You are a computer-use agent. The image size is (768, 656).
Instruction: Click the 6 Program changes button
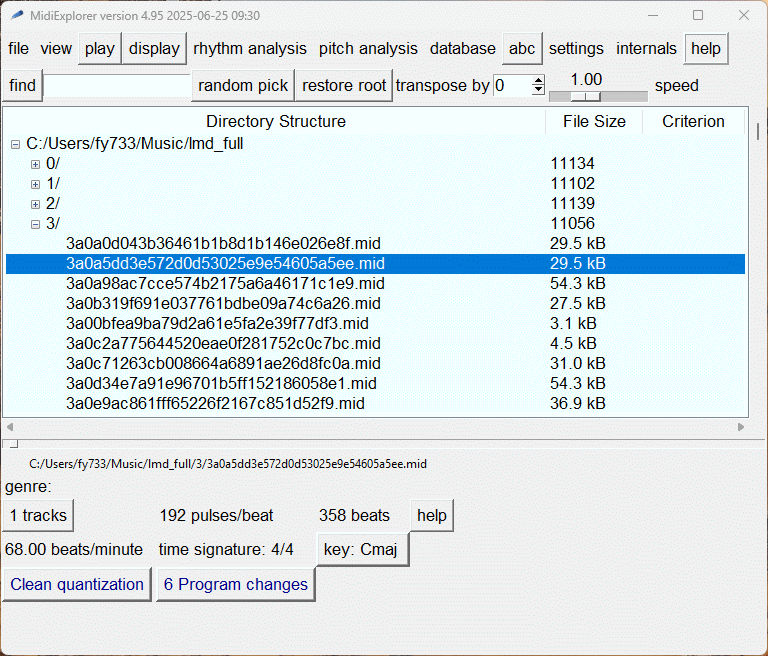pos(236,584)
